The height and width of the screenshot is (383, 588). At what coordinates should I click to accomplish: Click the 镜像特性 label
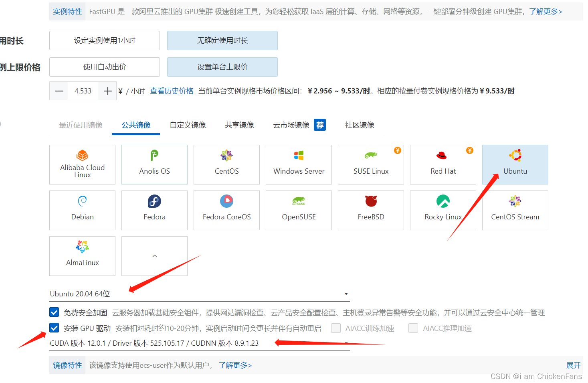67,365
